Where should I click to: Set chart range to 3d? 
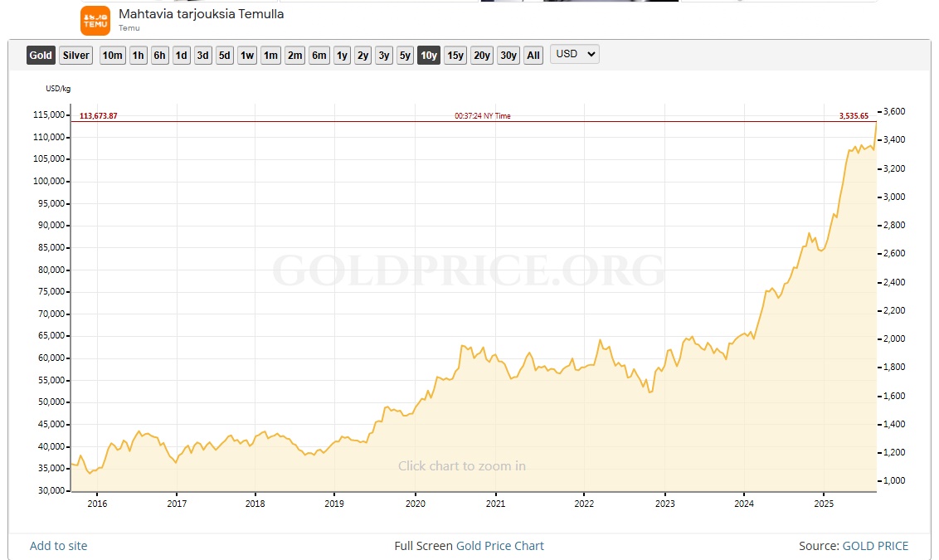click(203, 55)
